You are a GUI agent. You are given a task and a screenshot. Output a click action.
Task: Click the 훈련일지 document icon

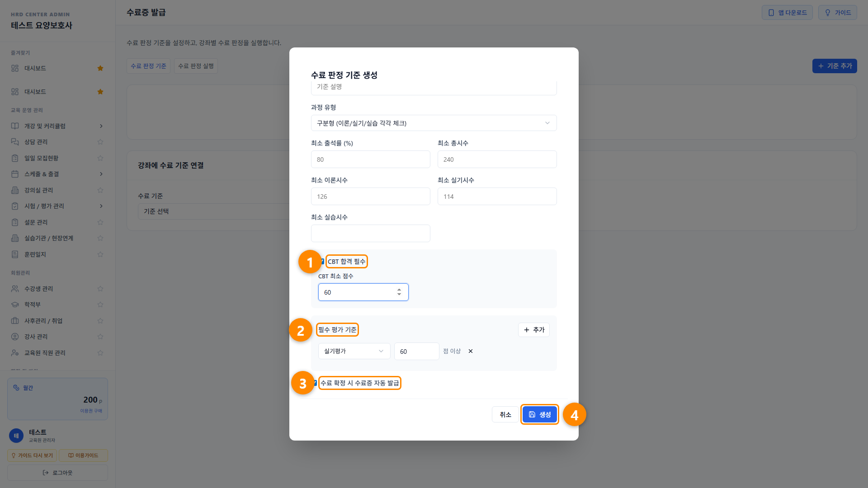15,254
